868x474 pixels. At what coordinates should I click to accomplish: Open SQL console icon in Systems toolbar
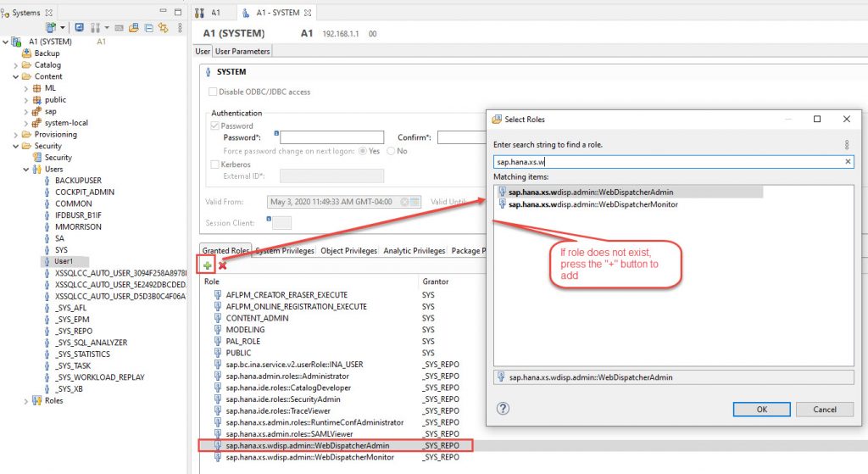(119, 27)
